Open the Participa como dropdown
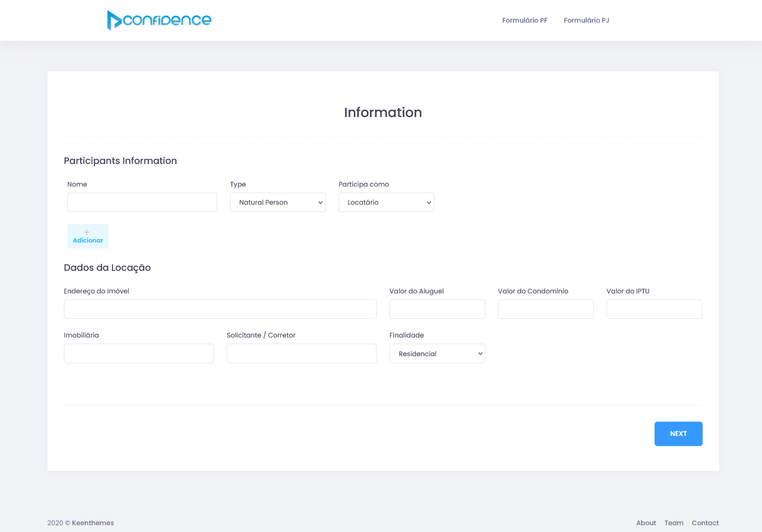This screenshot has width=762, height=532. point(386,202)
